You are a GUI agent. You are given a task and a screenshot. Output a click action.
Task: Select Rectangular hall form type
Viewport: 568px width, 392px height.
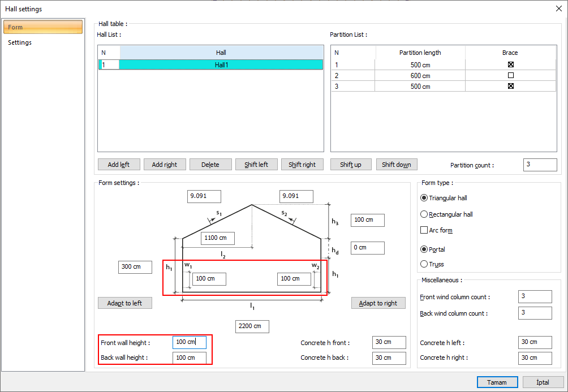tap(424, 214)
